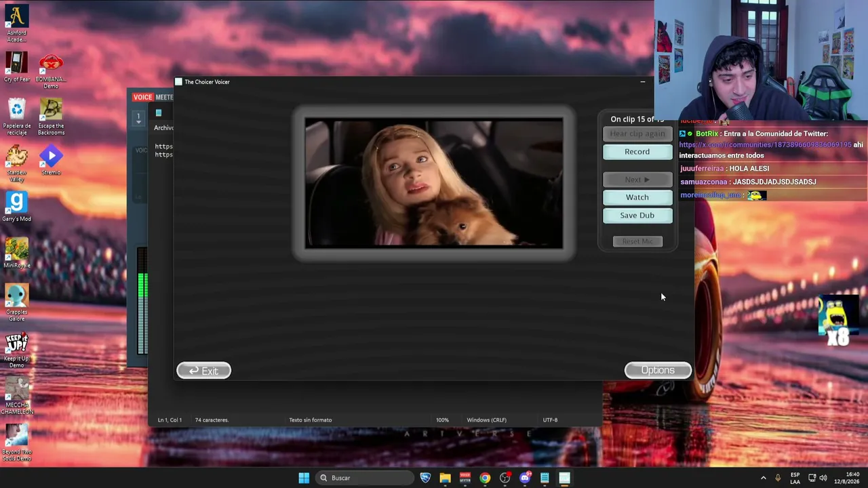Click Ln 1, Col 1 in Notepad status bar
Screen dimensions: 868x488
tap(170, 420)
